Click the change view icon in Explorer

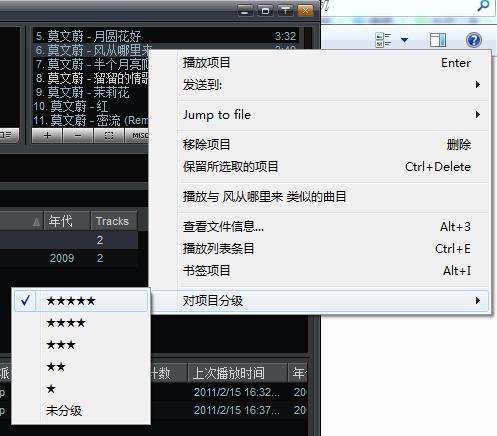tap(383, 40)
